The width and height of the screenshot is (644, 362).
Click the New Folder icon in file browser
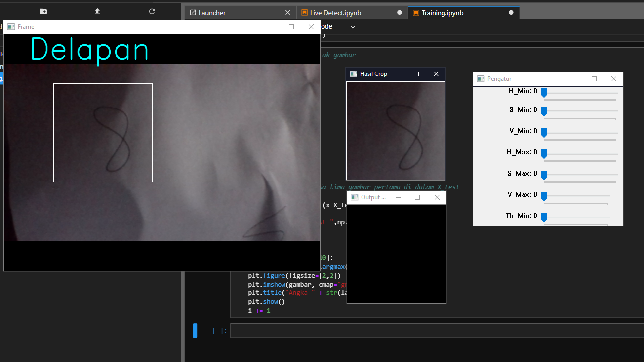43,11
